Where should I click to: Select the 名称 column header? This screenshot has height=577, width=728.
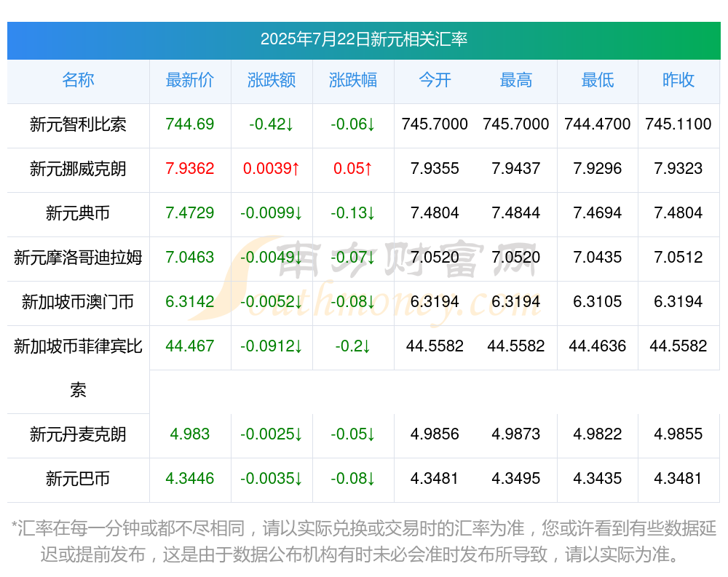[x=78, y=80]
